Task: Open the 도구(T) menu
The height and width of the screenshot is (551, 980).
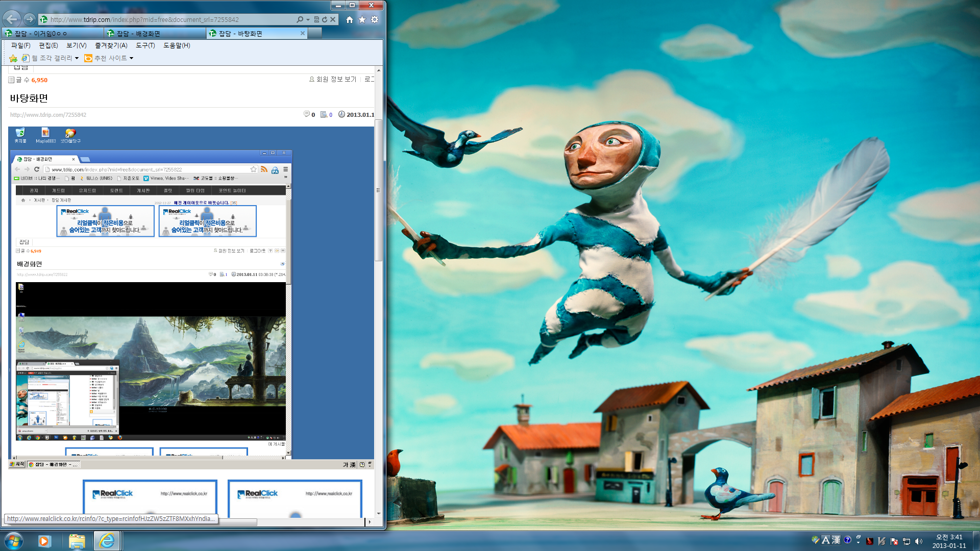Action: (x=145, y=45)
